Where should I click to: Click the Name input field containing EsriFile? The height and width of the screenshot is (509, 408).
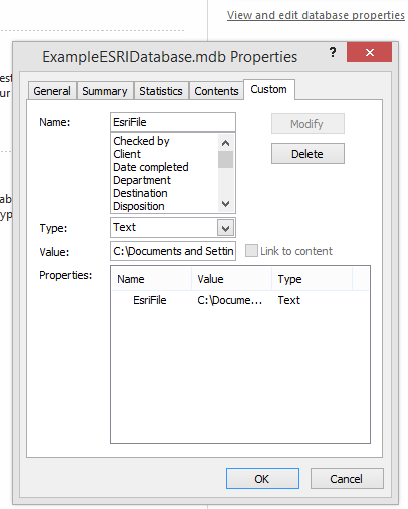(173, 122)
